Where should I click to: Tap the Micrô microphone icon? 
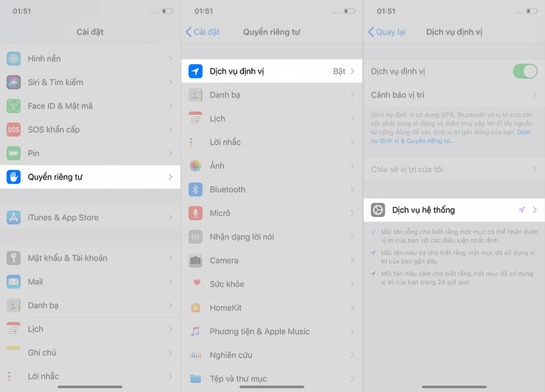(195, 213)
